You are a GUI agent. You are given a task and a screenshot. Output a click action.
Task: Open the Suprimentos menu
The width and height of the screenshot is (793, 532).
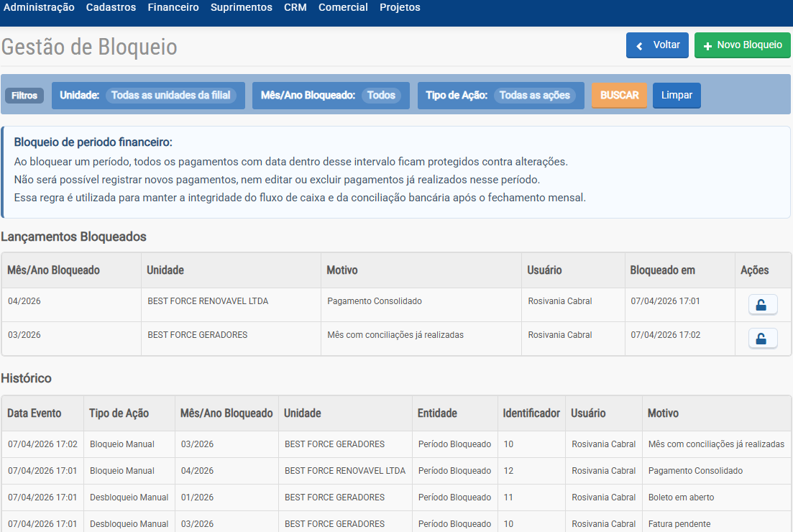pyautogui.click(x=241, y=7)
